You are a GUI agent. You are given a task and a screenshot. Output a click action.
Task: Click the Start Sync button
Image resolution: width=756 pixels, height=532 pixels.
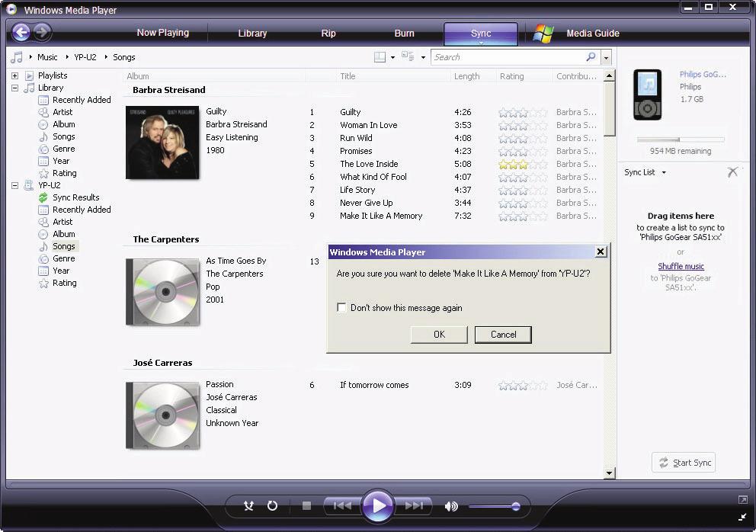684,463
